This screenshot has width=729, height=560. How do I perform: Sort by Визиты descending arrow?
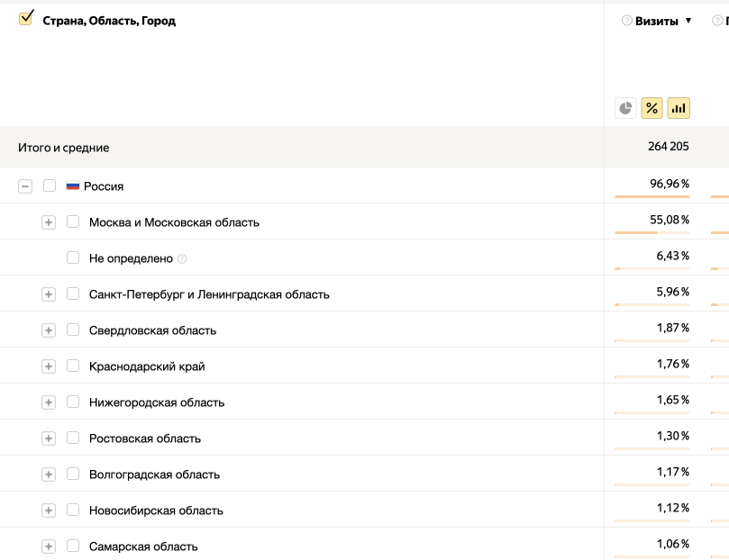(x=688, y=21)
